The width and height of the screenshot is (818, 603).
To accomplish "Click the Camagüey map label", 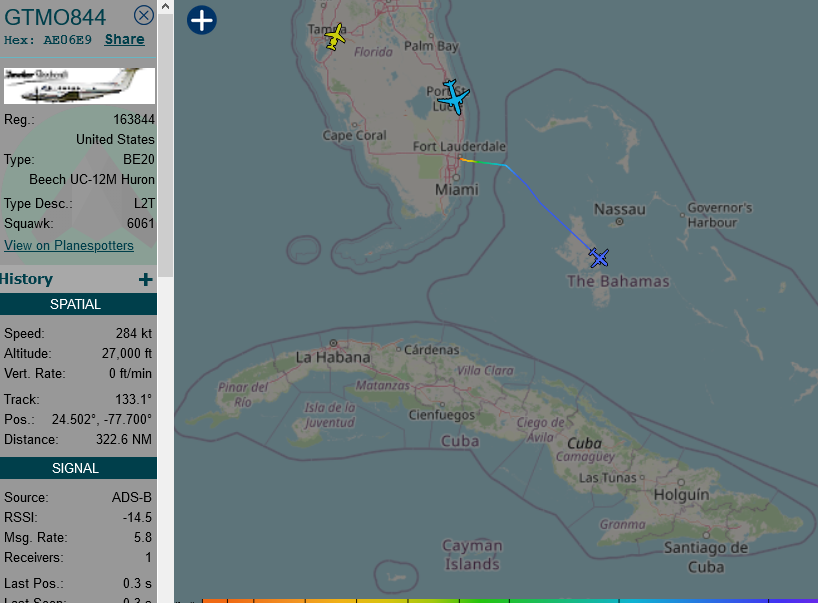I will 585,457.
